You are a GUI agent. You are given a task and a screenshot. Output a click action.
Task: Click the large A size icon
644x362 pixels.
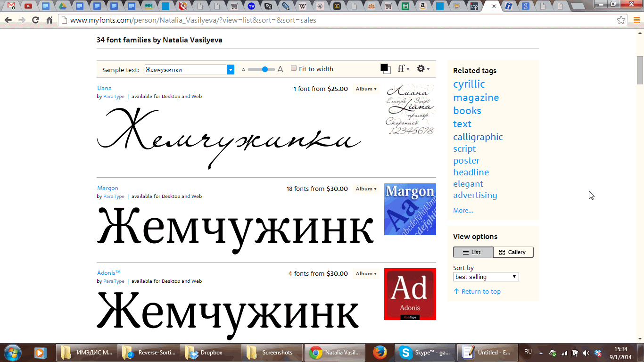coord(281,69)
